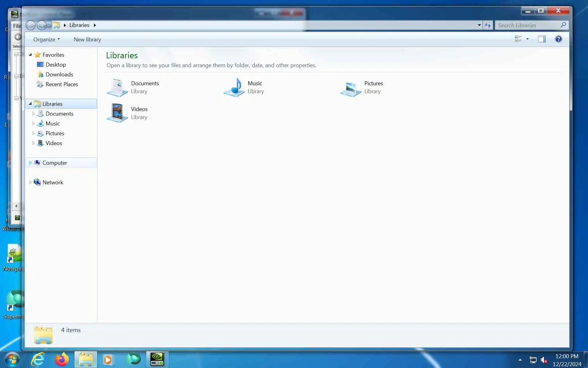Click the Back navigation arrow button
Viewport: 588px width, 368px height.
click(31, 25)
